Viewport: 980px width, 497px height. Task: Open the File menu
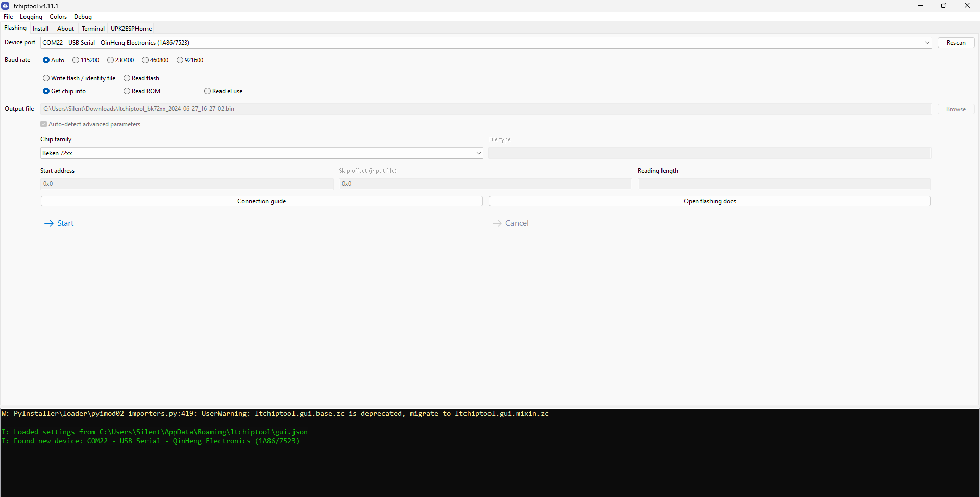[x=8, y=17]
